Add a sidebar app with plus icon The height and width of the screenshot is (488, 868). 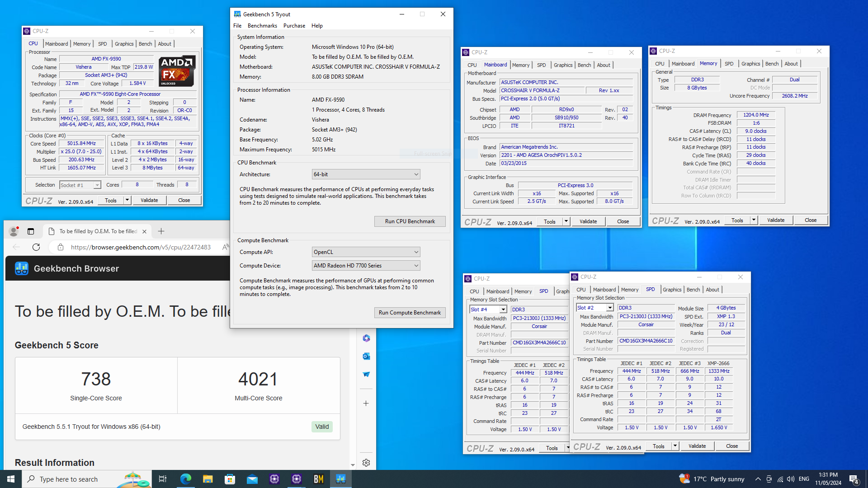(x=366, y=403)
